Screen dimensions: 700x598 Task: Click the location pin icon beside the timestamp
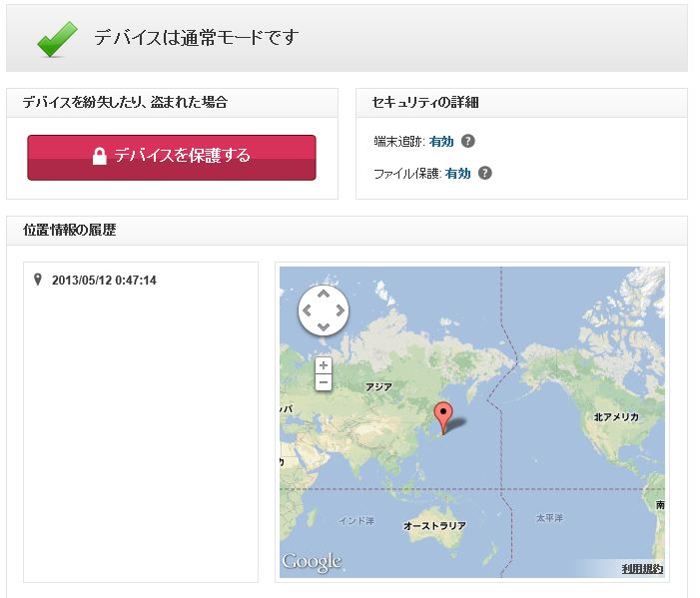tap(38, 280)
